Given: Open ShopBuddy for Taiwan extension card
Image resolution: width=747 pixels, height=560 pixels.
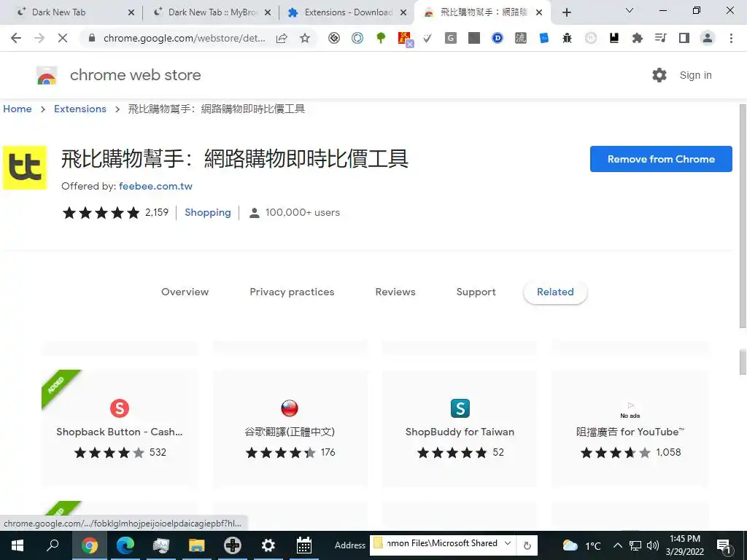Looking at the screenshot, I should [460, 429].
